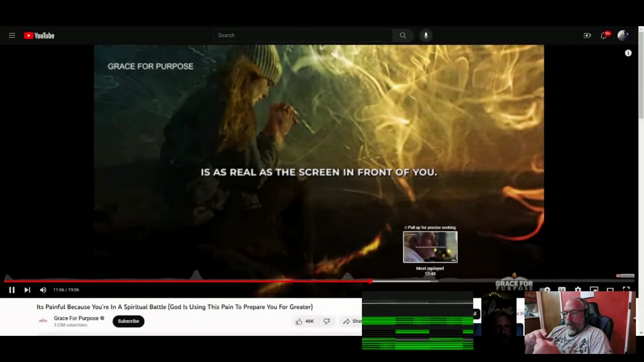Skip to the next video
This screenshot has height=362, width=644.
[27, 290]
